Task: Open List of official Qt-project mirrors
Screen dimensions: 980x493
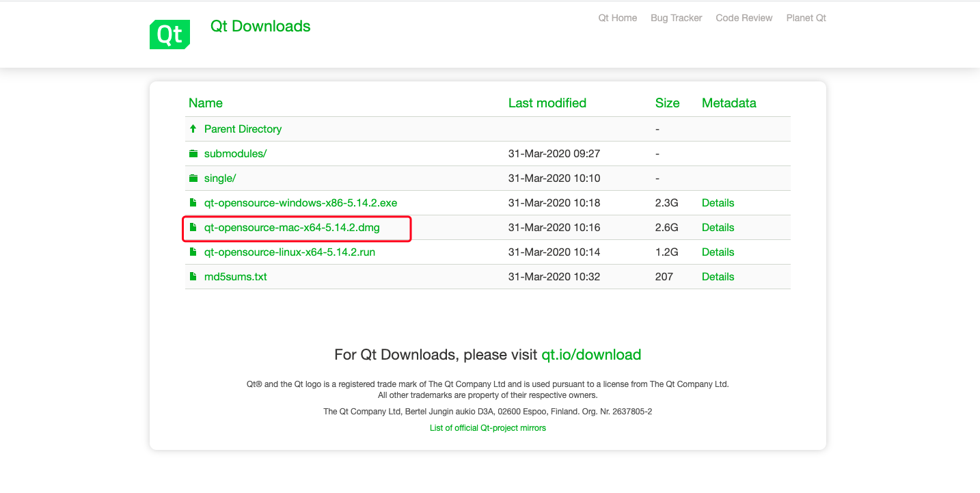Action: coord(487,428)
